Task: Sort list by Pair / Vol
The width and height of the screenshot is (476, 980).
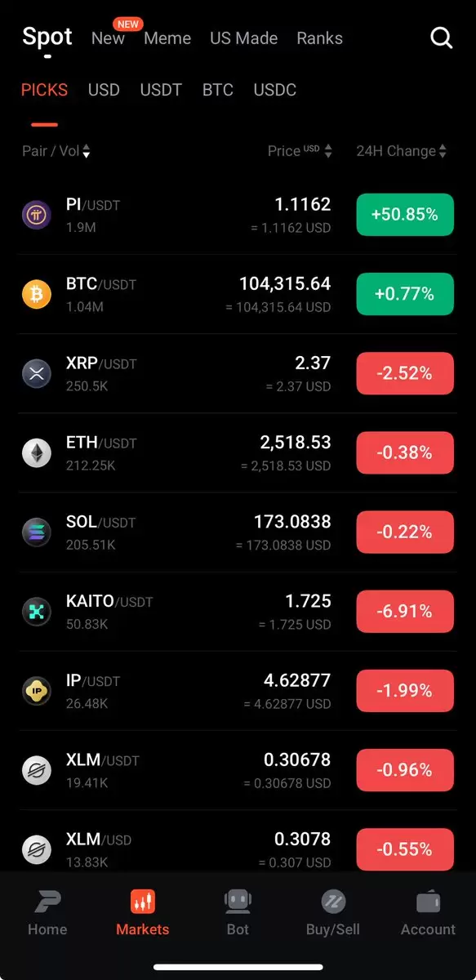Action: coord(56,151)
